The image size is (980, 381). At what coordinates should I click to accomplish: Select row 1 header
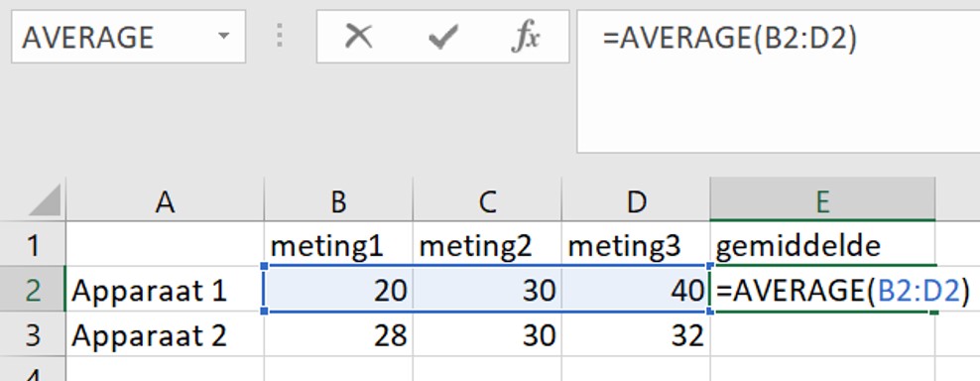[33, 246]
